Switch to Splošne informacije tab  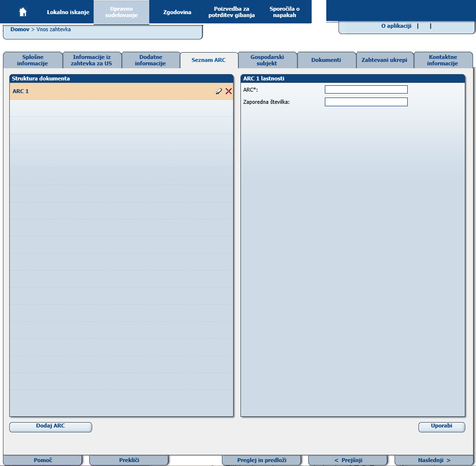pos(33,60)
